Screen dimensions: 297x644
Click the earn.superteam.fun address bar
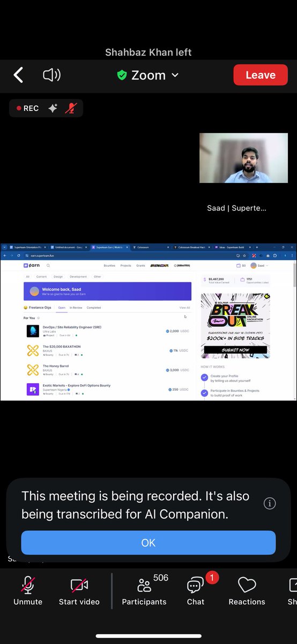tap(129, 256)
